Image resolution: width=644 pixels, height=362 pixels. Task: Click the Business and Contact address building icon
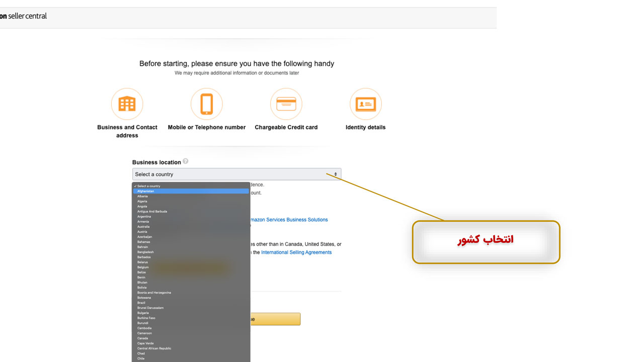click(127, 104)
